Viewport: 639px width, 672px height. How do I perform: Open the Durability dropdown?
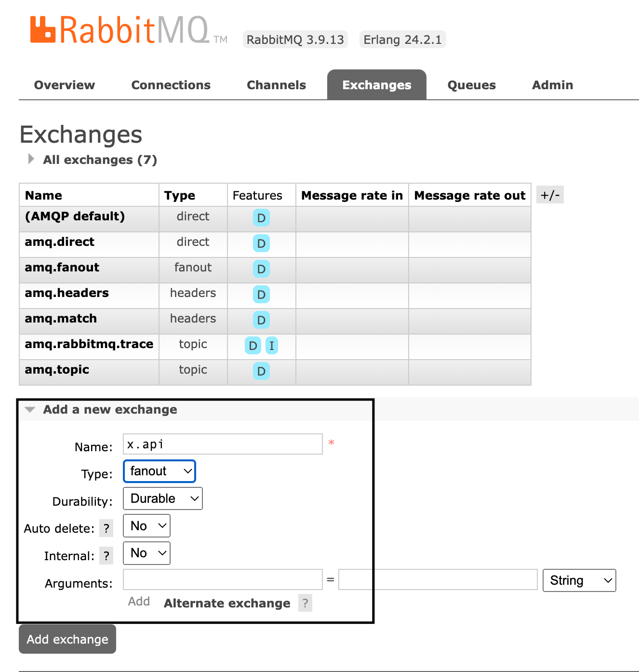pos(162,498)
